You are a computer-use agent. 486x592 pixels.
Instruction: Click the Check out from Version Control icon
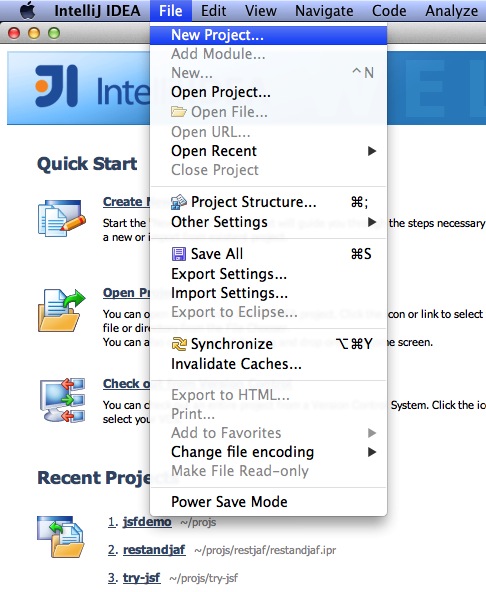click(62, 400)
